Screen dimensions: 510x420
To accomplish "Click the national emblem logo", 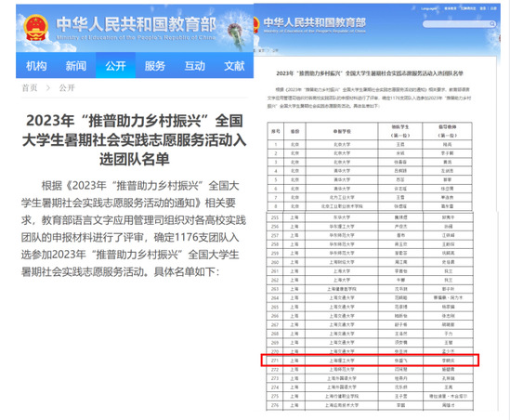I will tap(36, 28).
